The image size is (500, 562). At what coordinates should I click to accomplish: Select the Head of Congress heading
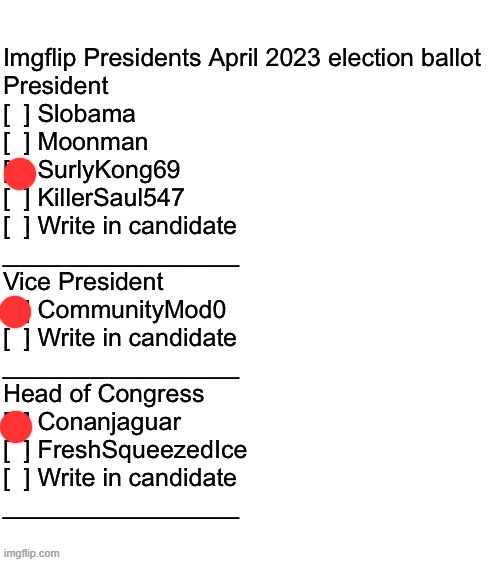tap(104, 394)
